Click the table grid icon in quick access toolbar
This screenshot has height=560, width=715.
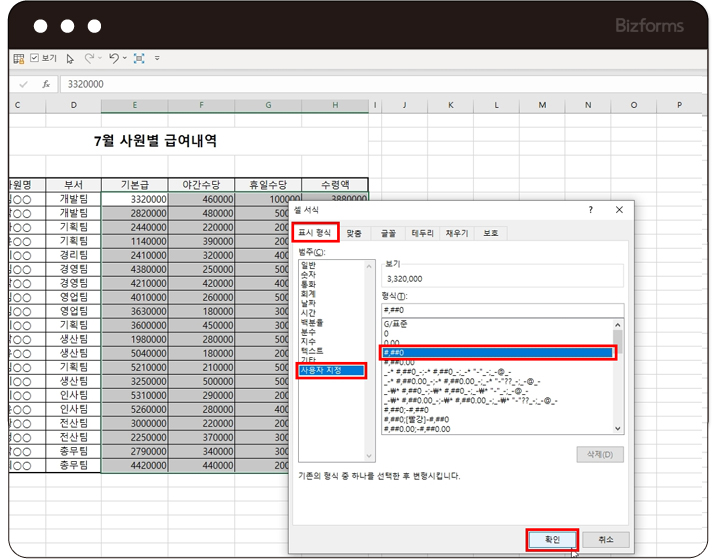(x=18, y=59)
